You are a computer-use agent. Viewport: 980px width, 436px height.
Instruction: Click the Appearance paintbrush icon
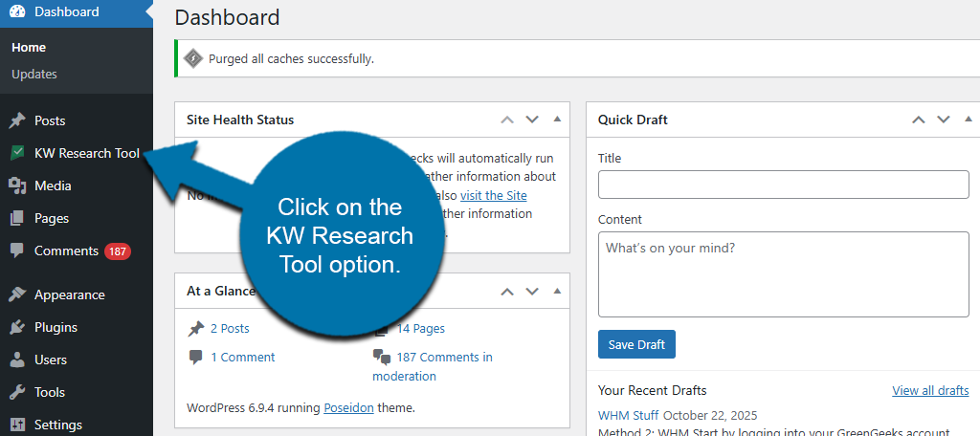click(17, 294)
